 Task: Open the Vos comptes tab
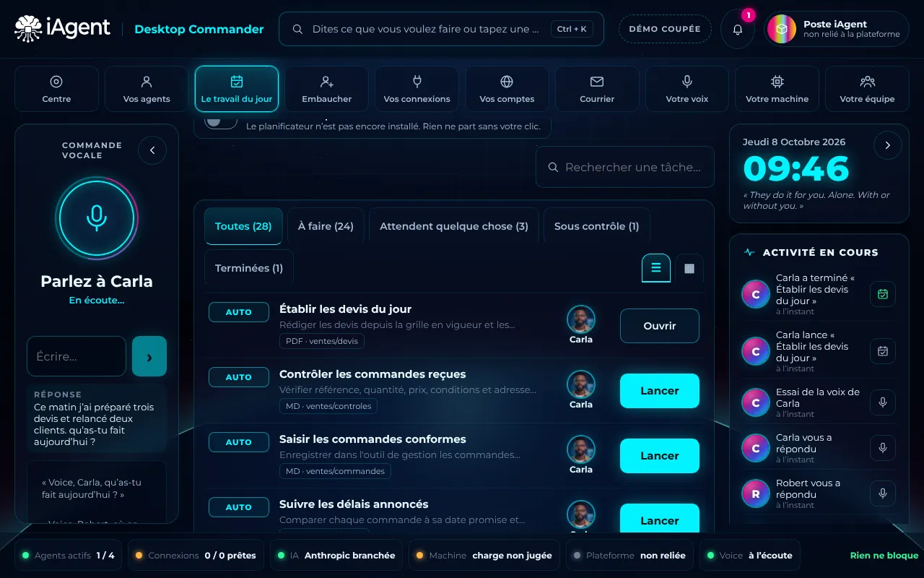pos(507,89)
